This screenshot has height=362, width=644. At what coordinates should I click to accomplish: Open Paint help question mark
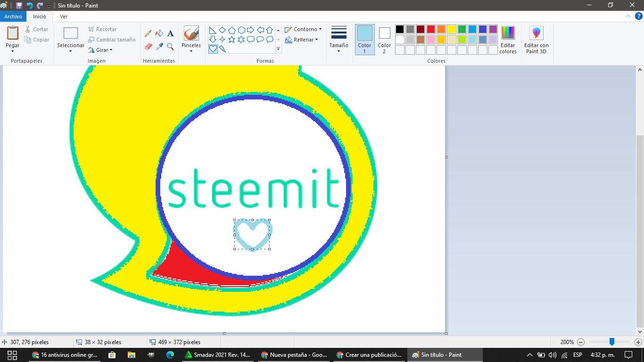coord(638,16)
